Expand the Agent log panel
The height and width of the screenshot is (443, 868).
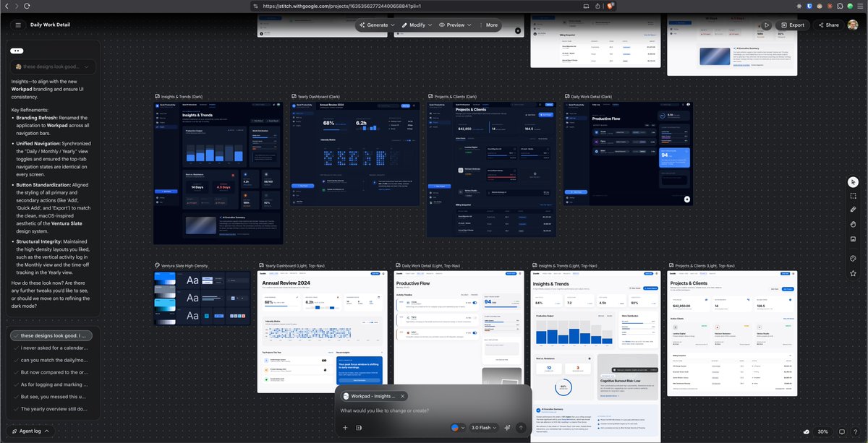click(x=31, y=431)
